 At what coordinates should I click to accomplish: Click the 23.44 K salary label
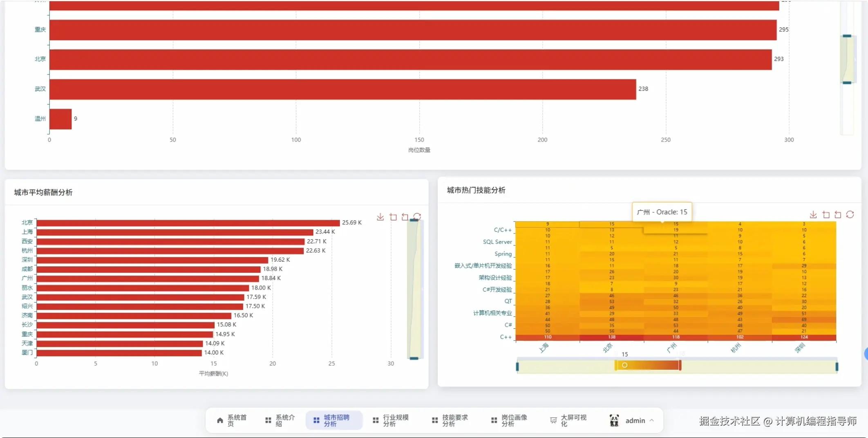tap(325, 231)
